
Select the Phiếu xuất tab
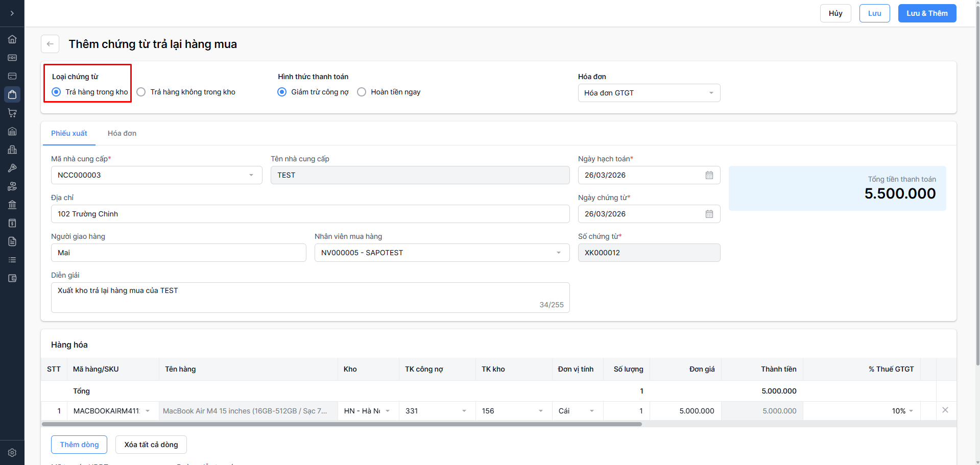tap(69, 133)
